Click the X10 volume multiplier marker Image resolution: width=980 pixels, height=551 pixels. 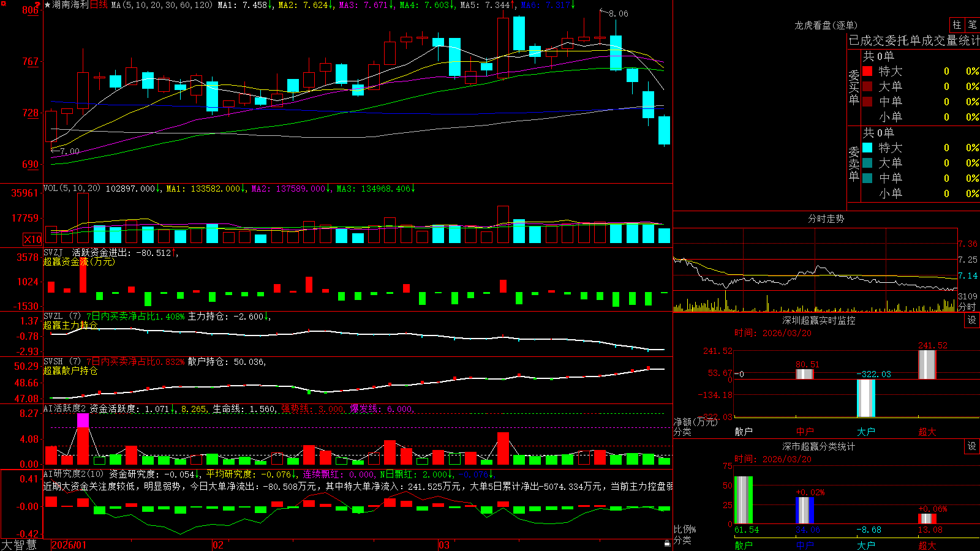click(32, 239)
